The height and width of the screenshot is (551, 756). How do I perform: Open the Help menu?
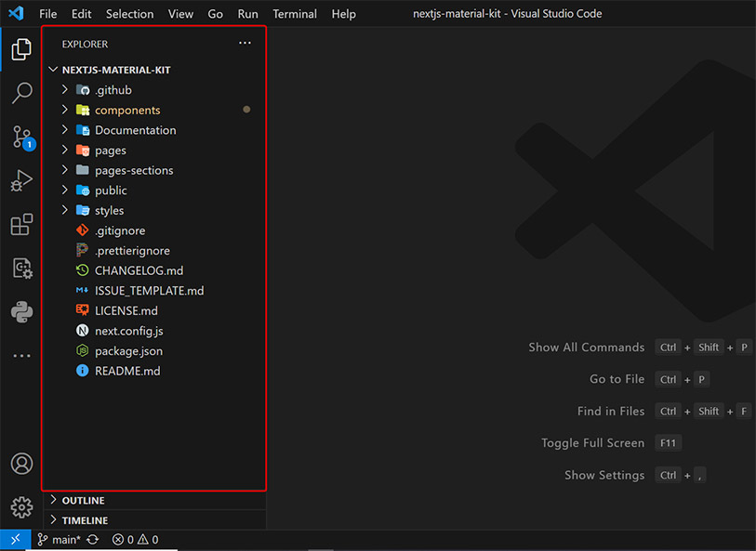tap(344, 14)
